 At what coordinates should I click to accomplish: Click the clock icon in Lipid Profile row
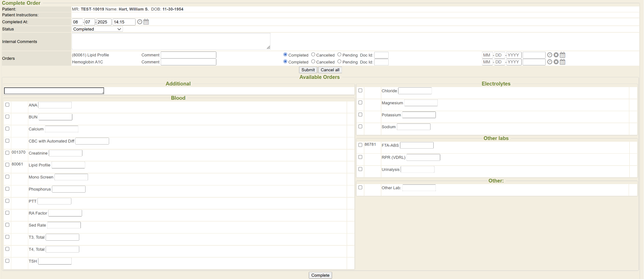click(x=550, y=55)
